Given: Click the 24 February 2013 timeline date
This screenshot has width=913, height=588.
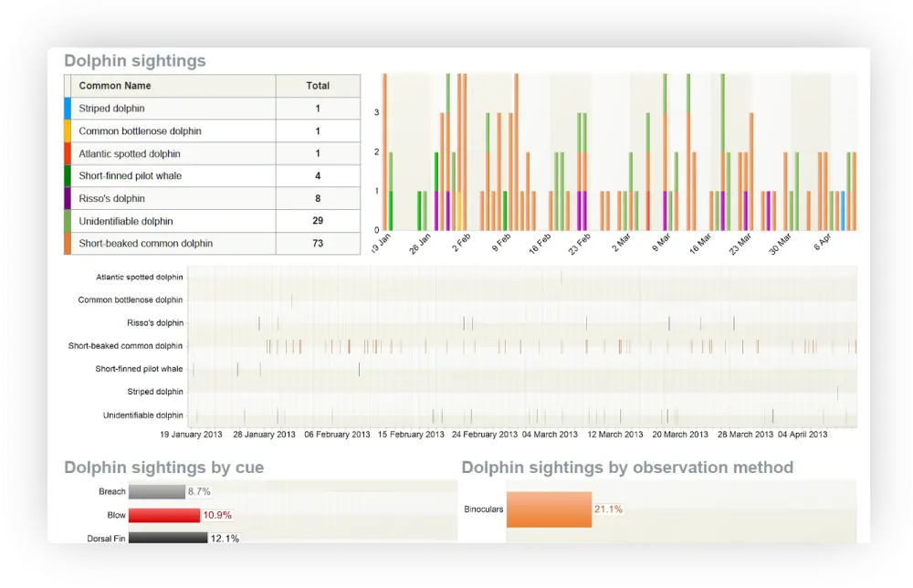Looking at the screenshot, I should pyautogui.click(x=485, y=435).
